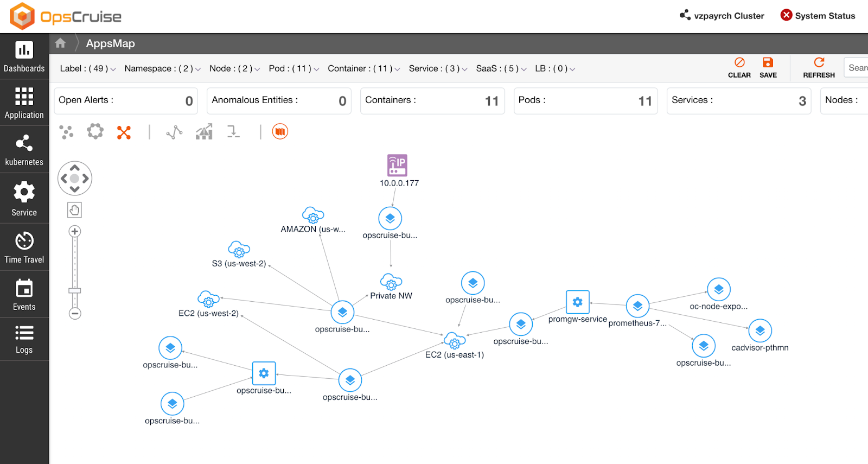Image resolution: width=868 pixels, height=464 pixels.
Task: Select the promgw-service node icon
Action: point(577,302)
